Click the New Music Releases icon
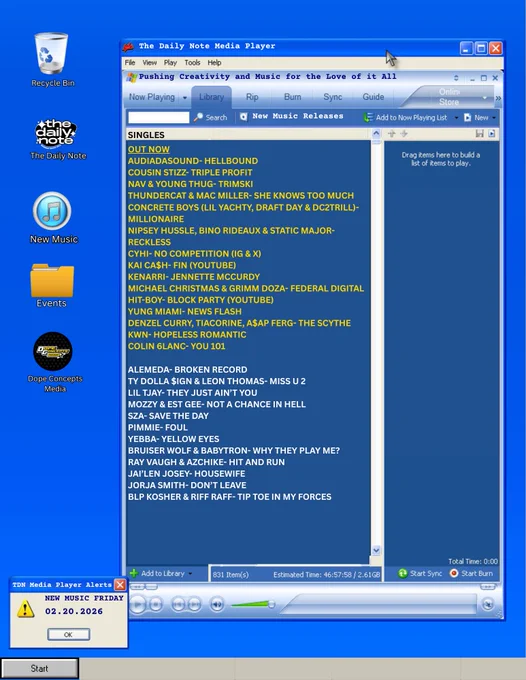Viewport: 526px width, 680px height. tap(244, 117)
